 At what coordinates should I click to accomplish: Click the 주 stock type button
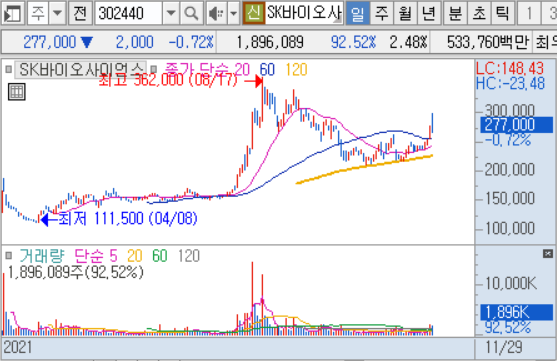tap(38, 14)
